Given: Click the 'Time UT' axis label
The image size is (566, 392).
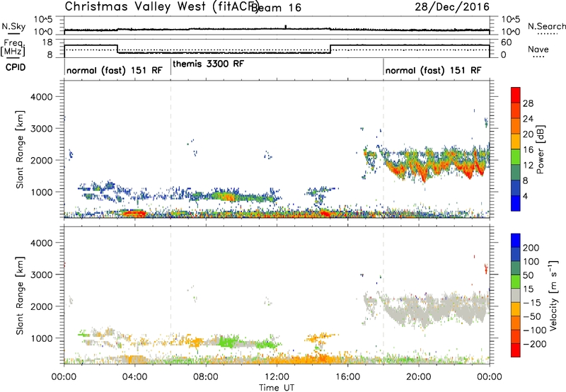Looking at the screenshot, I should tap(277, 387).
